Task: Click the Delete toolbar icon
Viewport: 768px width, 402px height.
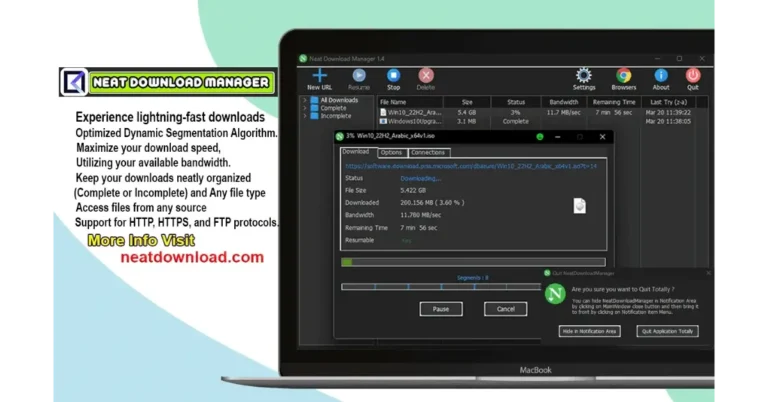Action: coord(426,76)
